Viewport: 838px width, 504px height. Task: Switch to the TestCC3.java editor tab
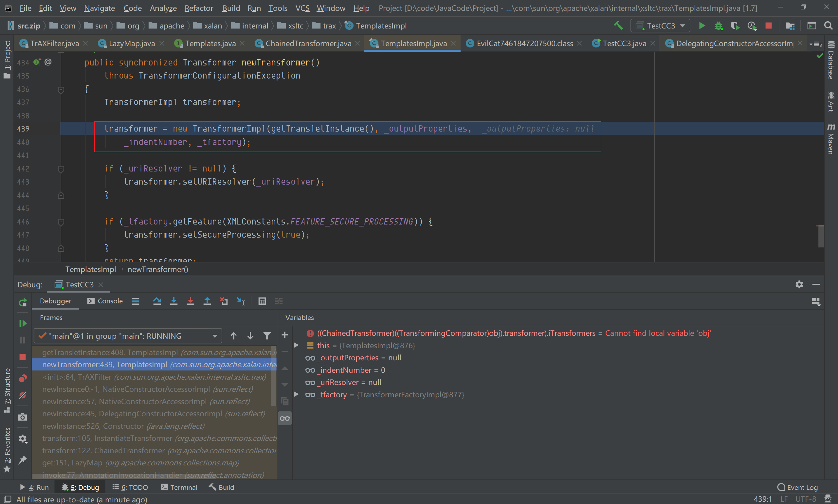point(624,44)
